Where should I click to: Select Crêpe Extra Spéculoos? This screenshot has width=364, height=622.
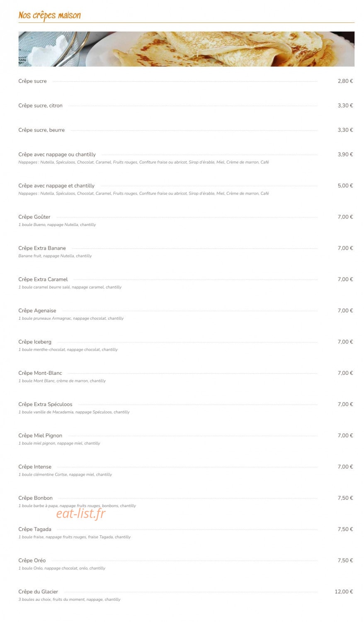pyautogui.click(x=186, y=408)
